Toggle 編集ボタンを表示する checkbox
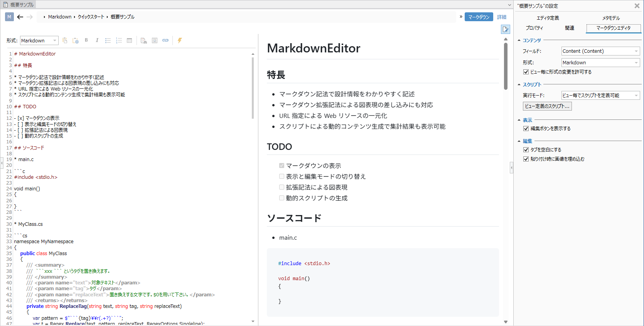 526,129
